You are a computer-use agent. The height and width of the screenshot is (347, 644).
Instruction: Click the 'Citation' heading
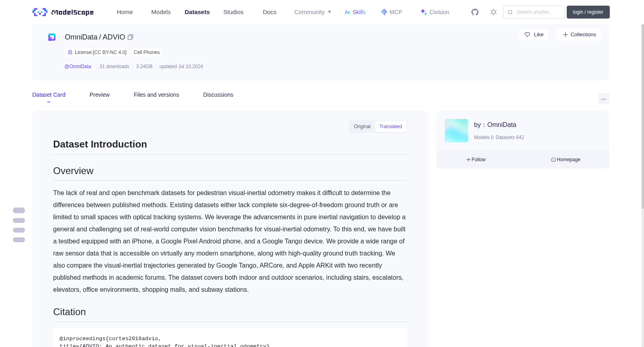pyautogui.click(x=70, y=312)
